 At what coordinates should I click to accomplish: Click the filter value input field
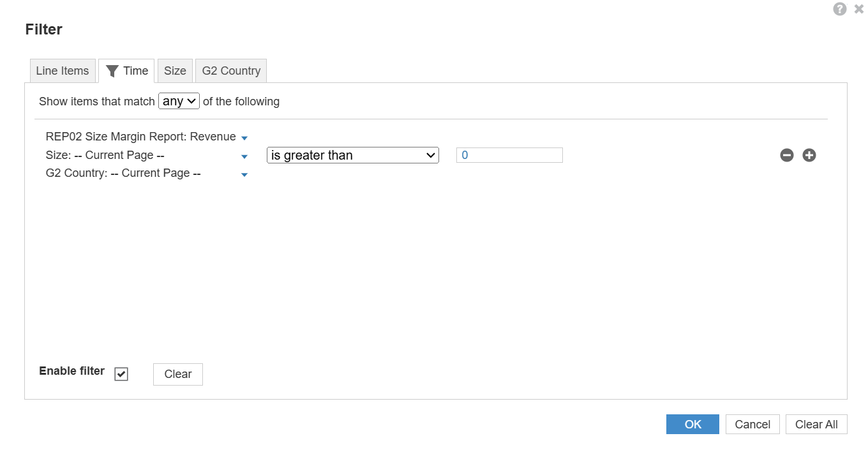[x=509, y=155]
